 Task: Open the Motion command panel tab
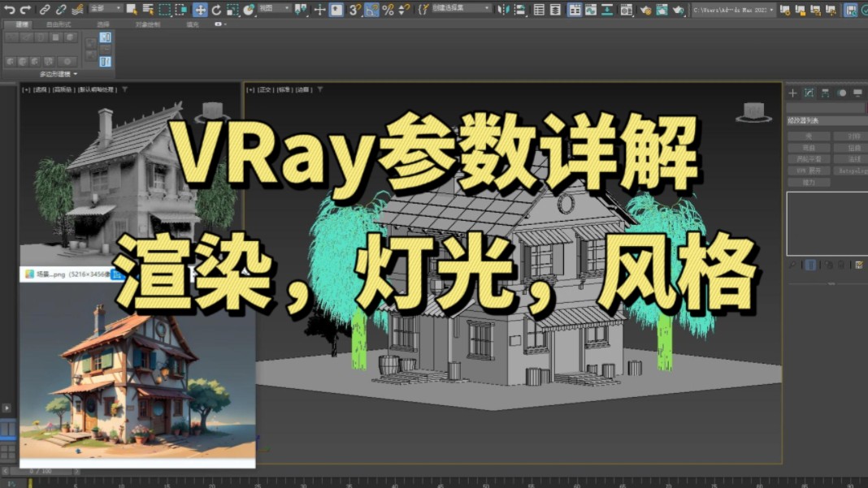tap(842, 93)
